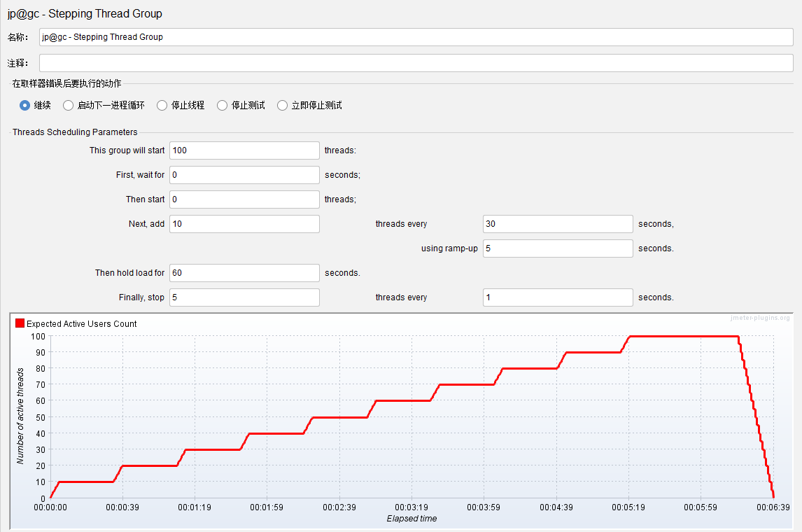Viewport: 802px width, 532px height.
Task: Click the 注释 comment input field
Action: click(x=416, y=63)
